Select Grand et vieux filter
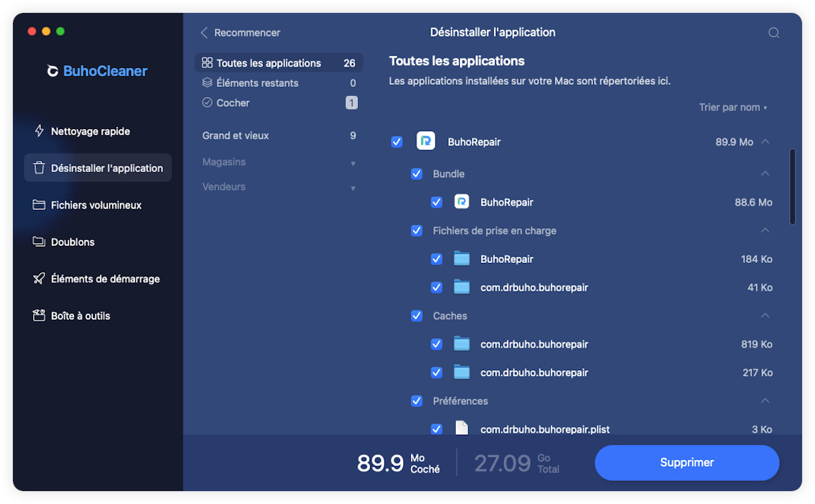The width and height of the screenshot is (815, 504). [278, 136]
